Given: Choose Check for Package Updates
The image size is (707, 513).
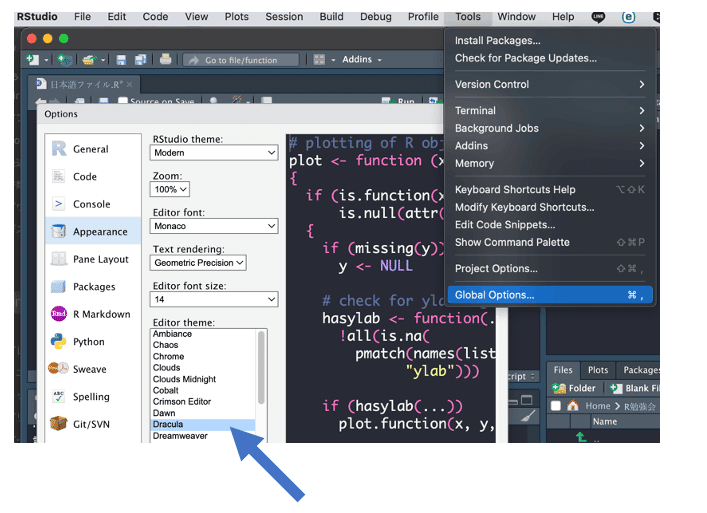Looking at the screenshot, I should [549, 58].
